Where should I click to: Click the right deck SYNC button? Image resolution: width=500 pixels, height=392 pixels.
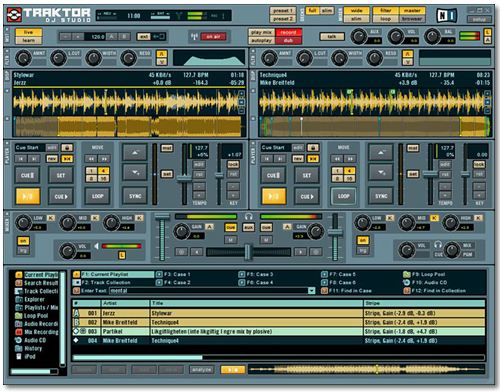point(381,196)
